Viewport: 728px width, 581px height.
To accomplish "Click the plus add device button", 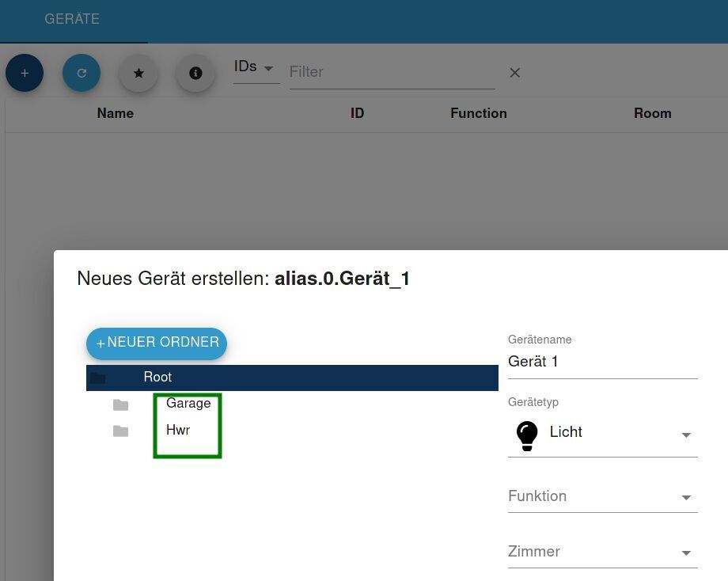I will (25, 73).
